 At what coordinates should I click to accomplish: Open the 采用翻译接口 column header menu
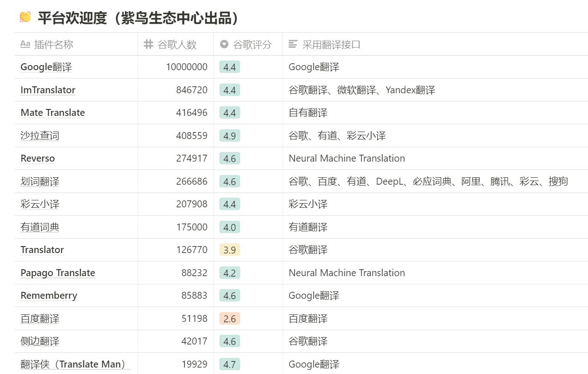point(331,44)
